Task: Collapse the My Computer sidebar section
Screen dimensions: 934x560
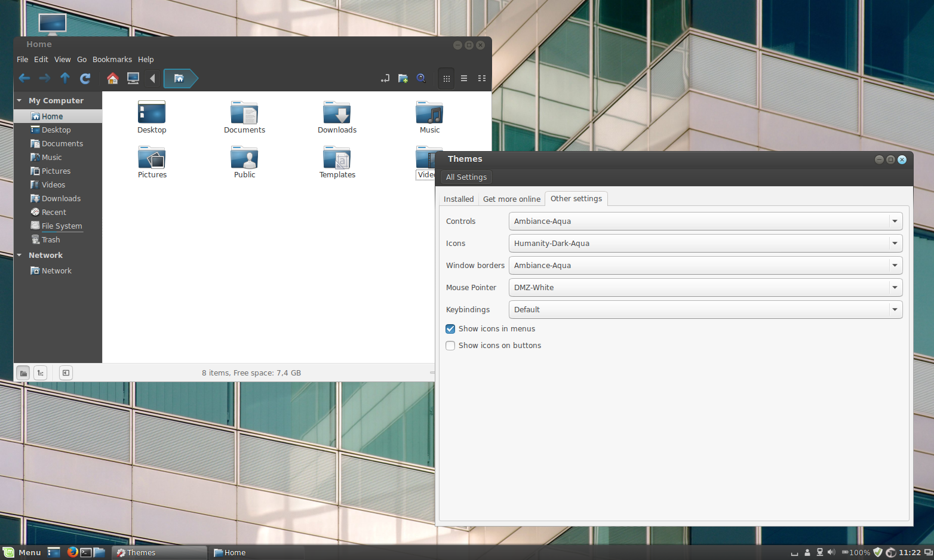Action: (x=19, y=100)
